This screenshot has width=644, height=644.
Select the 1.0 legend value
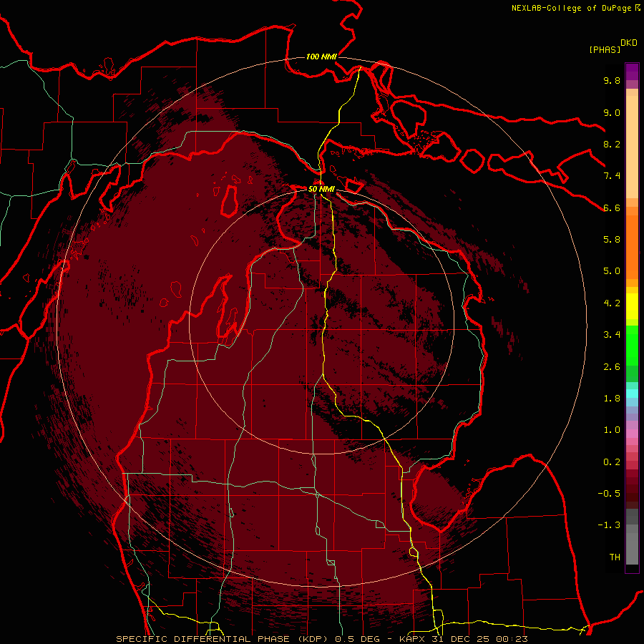point(612,430)
